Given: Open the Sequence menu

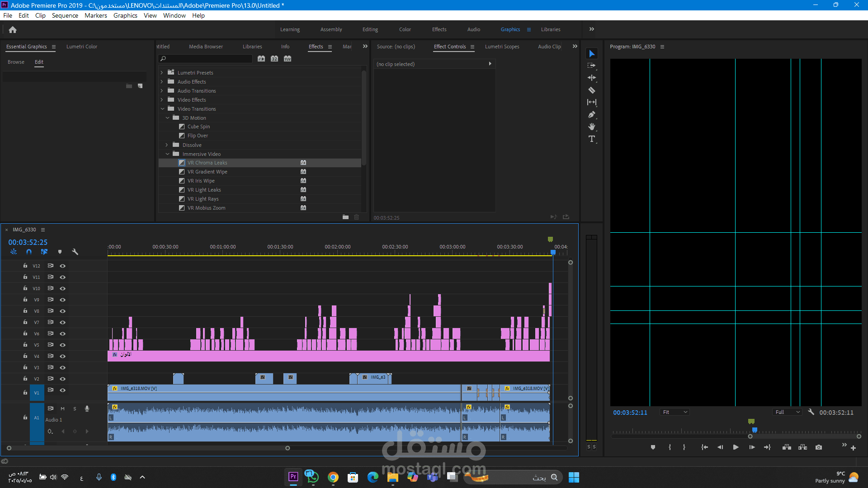Looking at the screenshot, I should coord(65,15).
